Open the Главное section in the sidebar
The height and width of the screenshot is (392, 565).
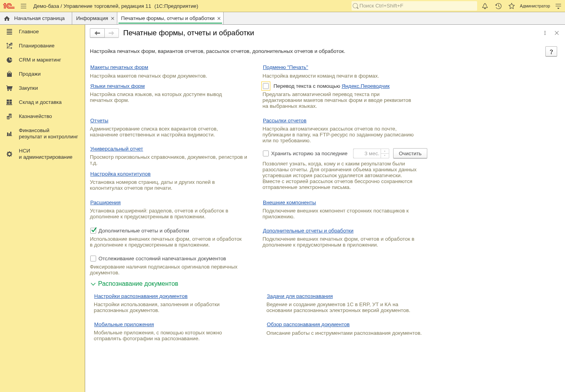[42, 32]
